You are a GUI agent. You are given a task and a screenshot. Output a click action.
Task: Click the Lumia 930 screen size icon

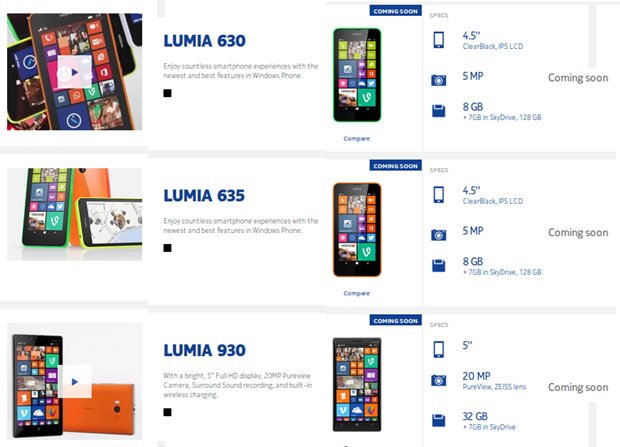click(x=439, y=349)
